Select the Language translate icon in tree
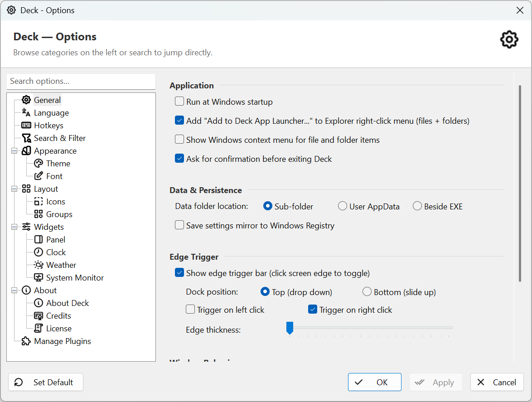Screen dimensions: 532x402 pyautogui.click(x=26, y=113)
